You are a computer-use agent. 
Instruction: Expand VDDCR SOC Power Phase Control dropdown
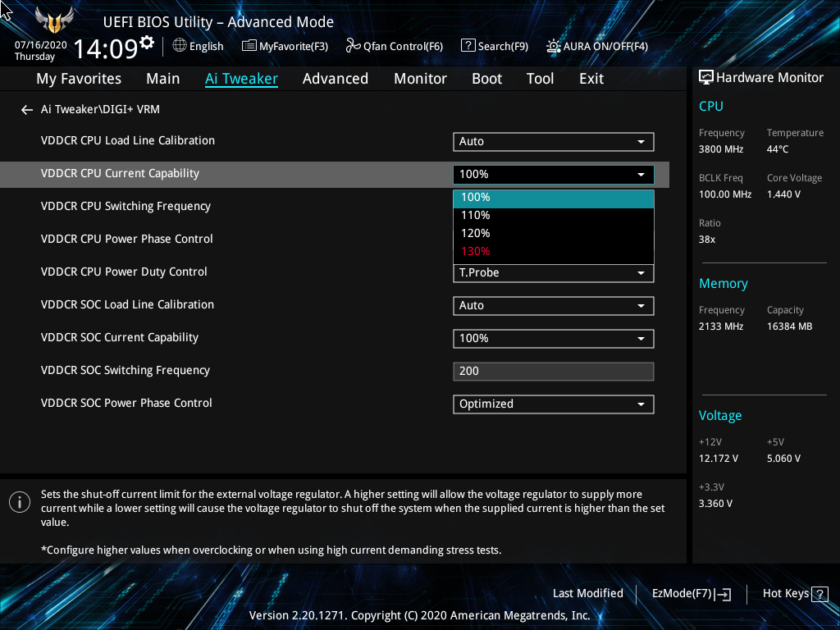coord(554,404)
